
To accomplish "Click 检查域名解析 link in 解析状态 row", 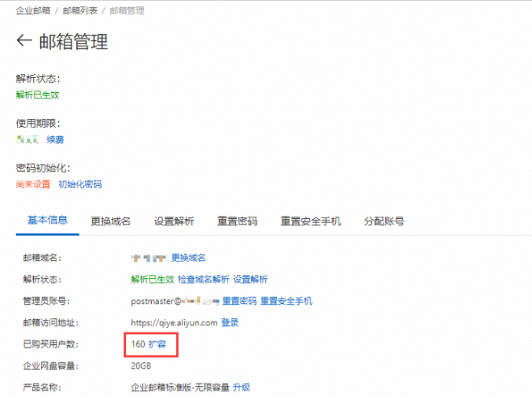I will click(203, 279).
